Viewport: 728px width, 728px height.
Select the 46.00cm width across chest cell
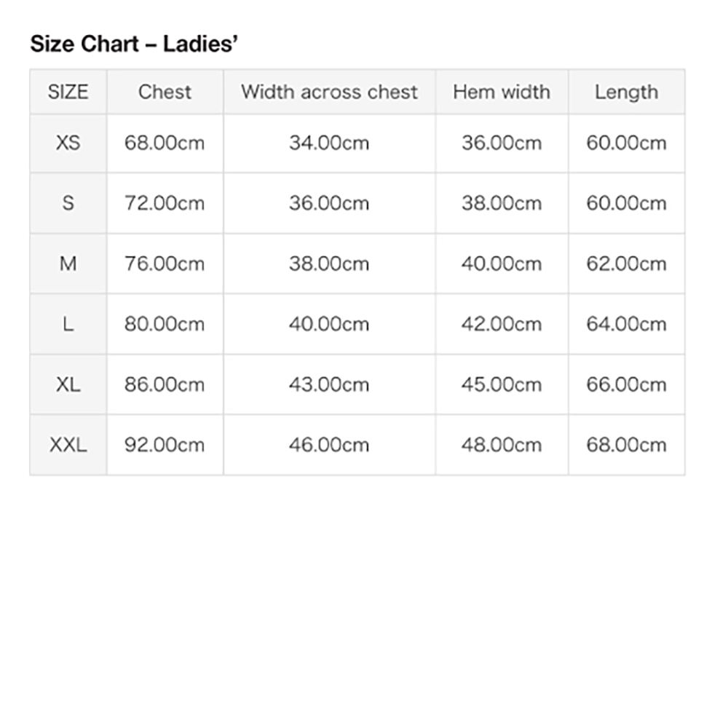tap(329, 445)
